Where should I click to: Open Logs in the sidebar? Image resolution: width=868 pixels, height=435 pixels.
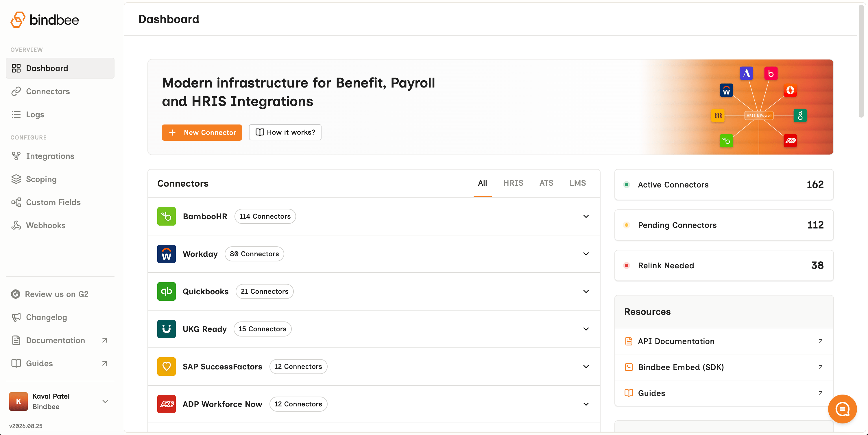point(60,114)
